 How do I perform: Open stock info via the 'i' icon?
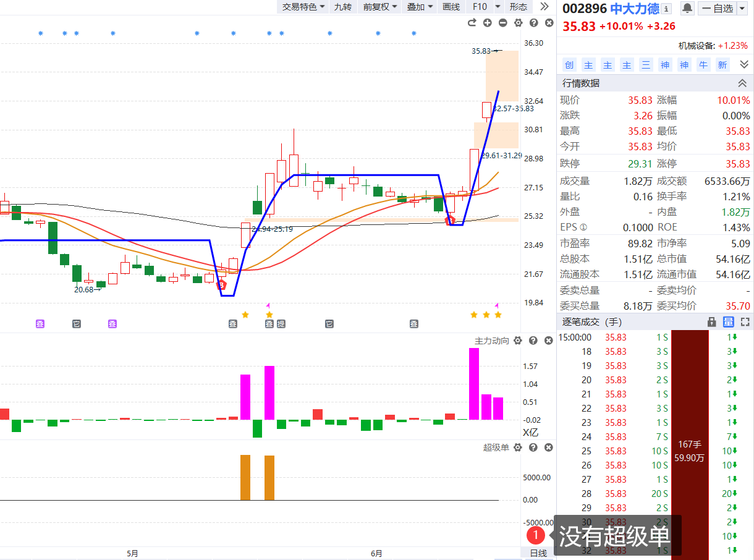(666, 9)
